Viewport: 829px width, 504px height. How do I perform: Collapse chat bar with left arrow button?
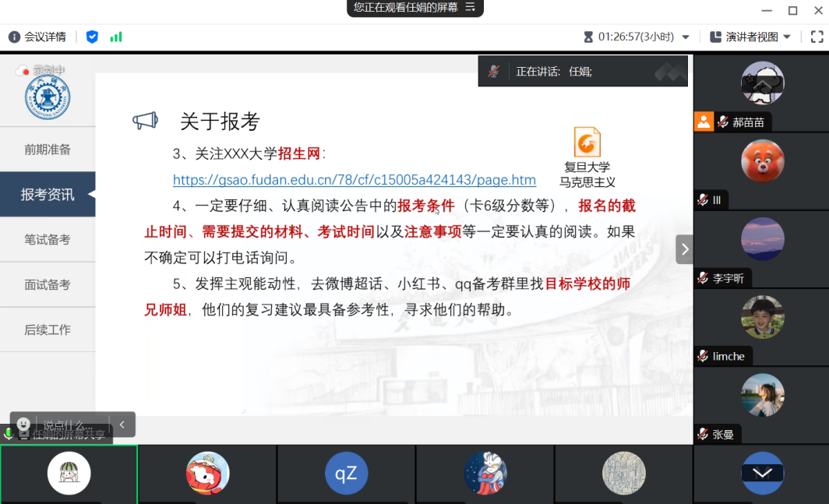122,425
